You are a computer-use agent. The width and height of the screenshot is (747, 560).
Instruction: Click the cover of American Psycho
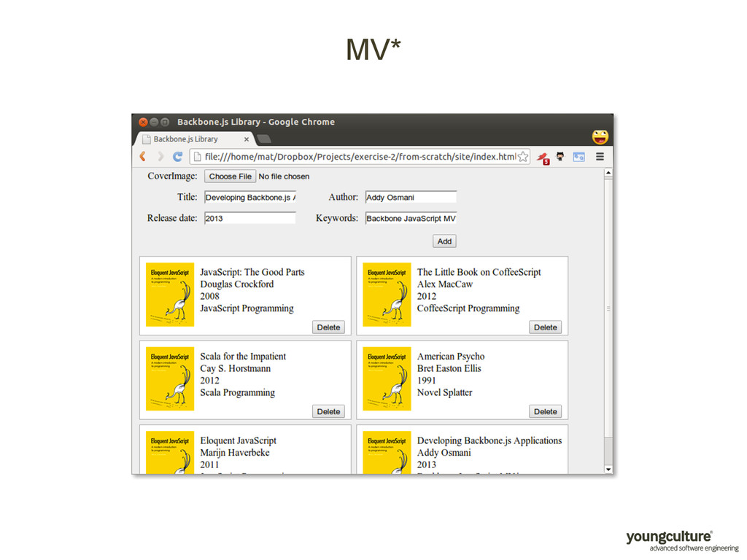[x=387, y=379]
